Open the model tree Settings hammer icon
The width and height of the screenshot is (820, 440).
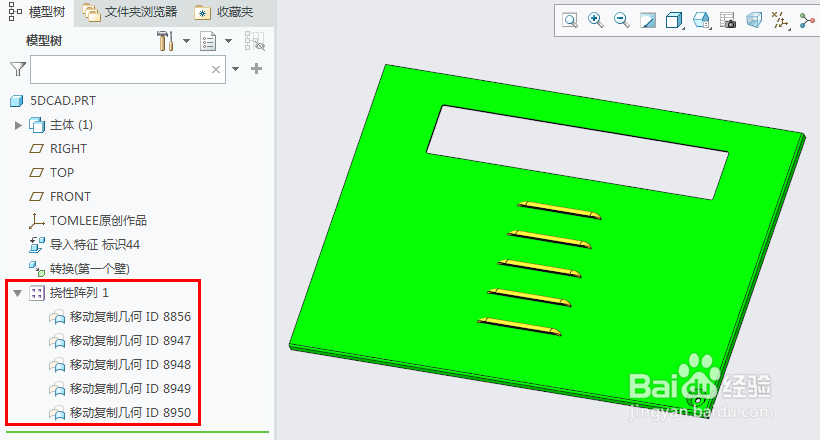pos(165,41)
